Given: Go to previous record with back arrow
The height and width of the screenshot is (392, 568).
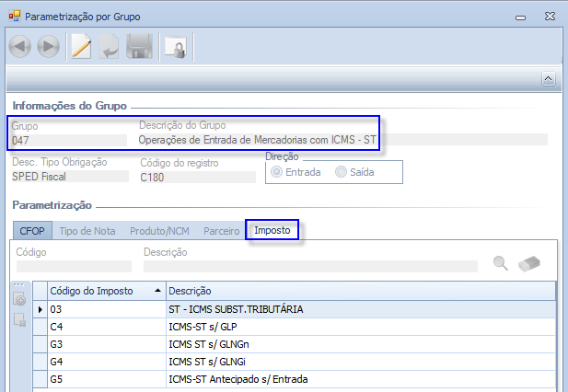Looking at the screenshot, I should (x=19, y=46).
